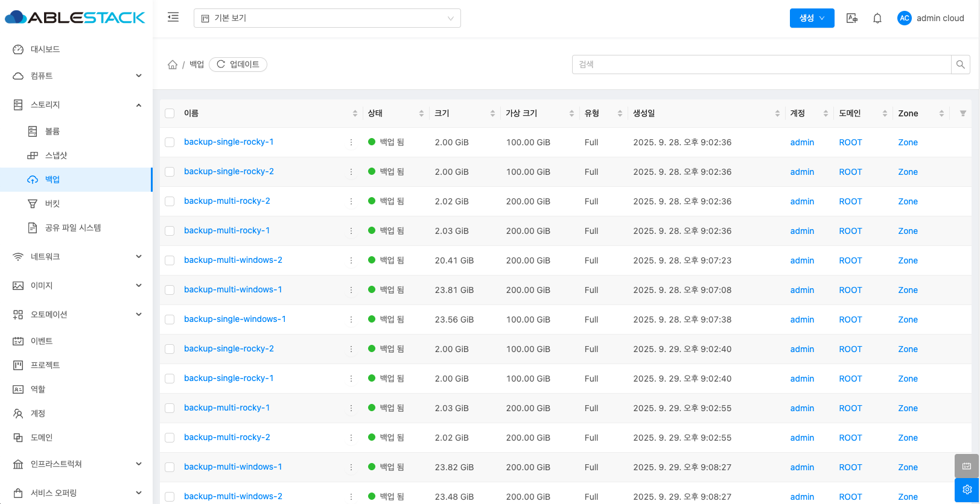The image size is (980, 504).
Task: Toggle the select-all checkbox in header
Action: pos(170,113)
